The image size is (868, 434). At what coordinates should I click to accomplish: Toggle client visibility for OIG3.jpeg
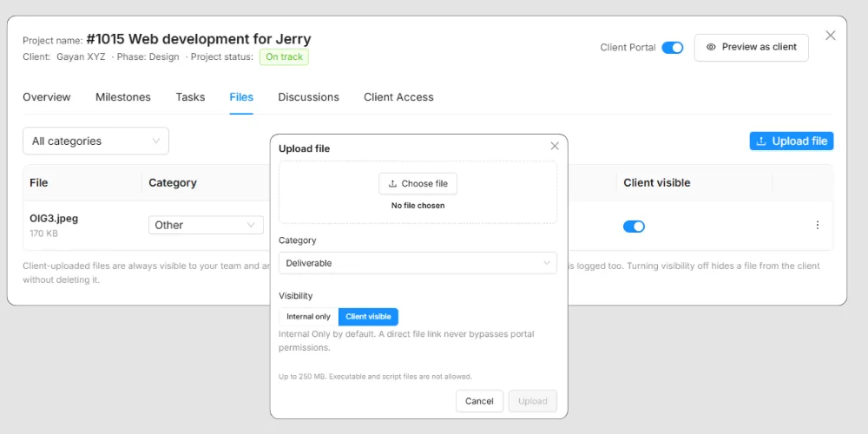click(634, 227)
